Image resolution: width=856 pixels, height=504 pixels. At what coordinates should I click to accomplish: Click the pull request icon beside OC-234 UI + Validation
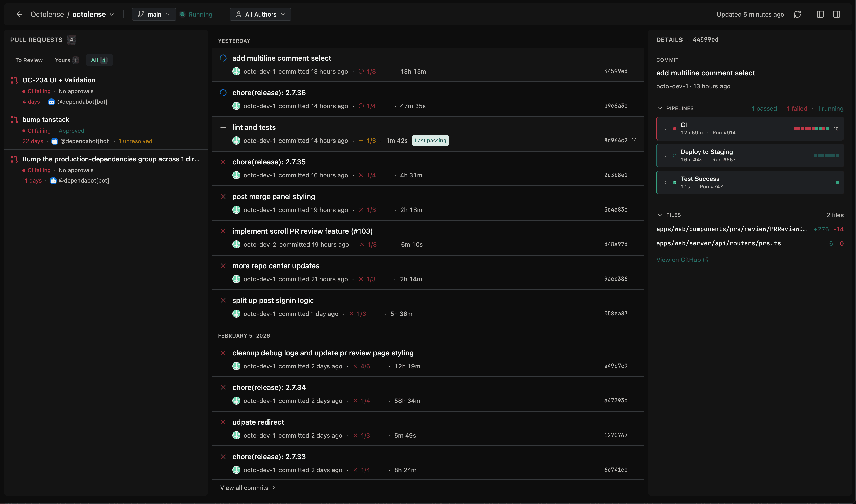(14, 80)
